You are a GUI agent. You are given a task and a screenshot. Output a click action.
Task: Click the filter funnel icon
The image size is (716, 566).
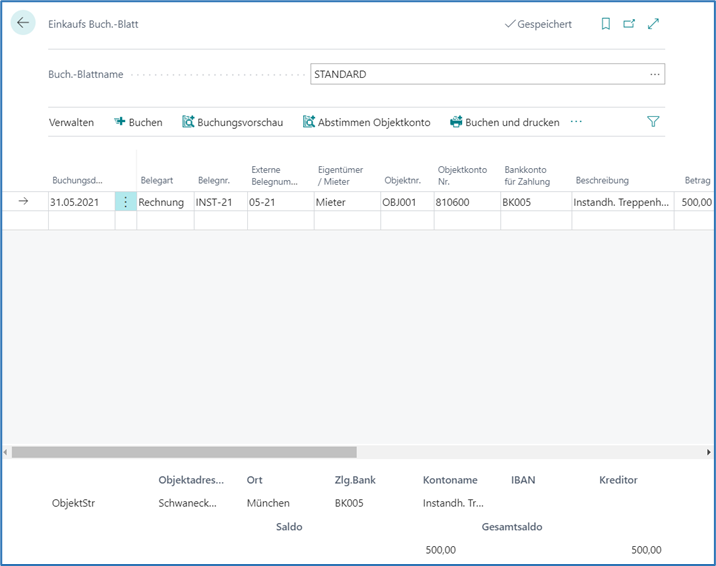click(x=653, y=122)
